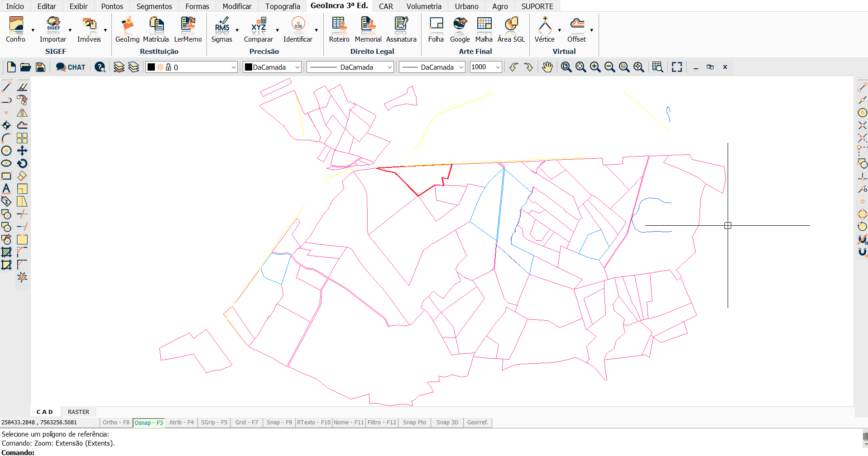Open the CHAT support button
Image resolution: width=868 pixels, height=456 pixels.
pos(71,67)
